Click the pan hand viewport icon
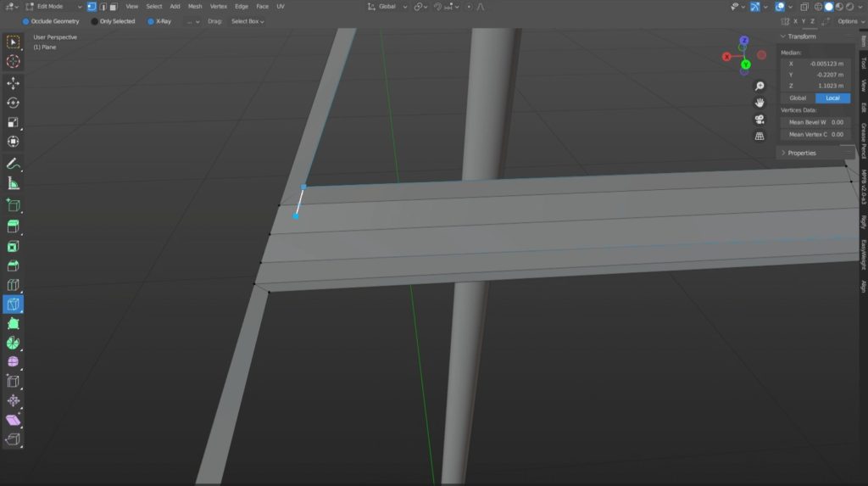 759,103
